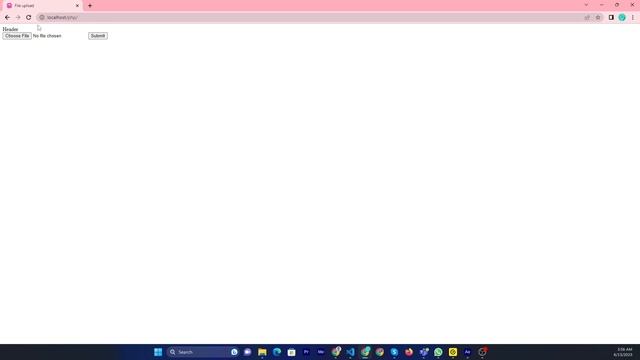Expand the tab search dropdown
This screenshot has height=360, width=640.
coord(586,5)
